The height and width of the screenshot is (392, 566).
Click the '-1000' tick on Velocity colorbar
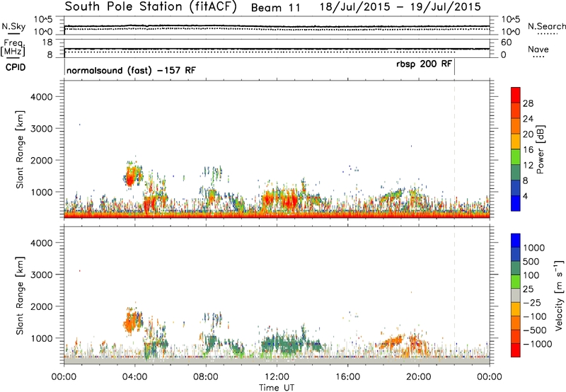[x=538, y=344]
